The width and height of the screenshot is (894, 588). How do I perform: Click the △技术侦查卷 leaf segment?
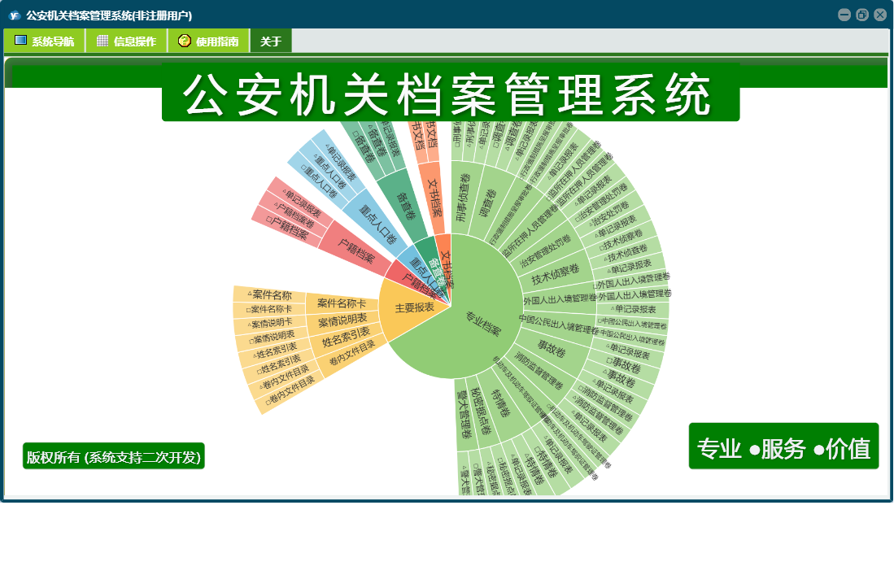coord(626,253)
